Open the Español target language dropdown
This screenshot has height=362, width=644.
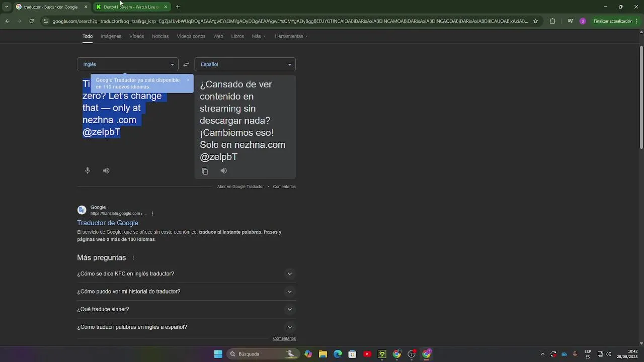point(245,64)
